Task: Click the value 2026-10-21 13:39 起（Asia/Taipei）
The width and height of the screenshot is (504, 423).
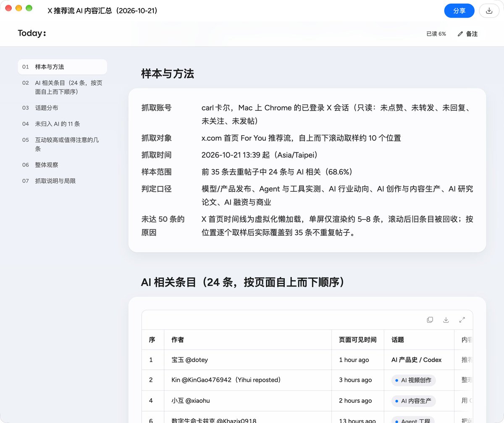Action: tap(260, 155)
